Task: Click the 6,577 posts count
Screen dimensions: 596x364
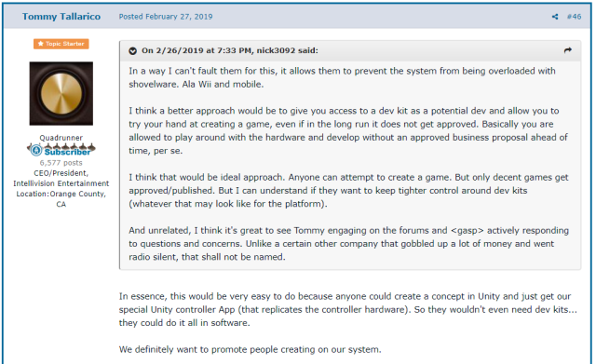Action: coord(61,163)
